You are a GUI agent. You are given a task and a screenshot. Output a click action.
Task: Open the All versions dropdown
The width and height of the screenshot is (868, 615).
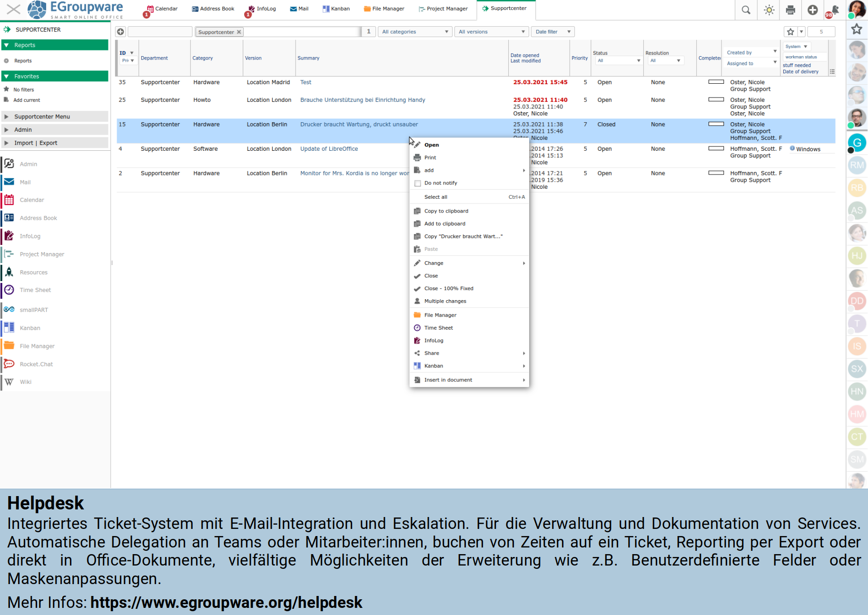click(x=491, y=32)
